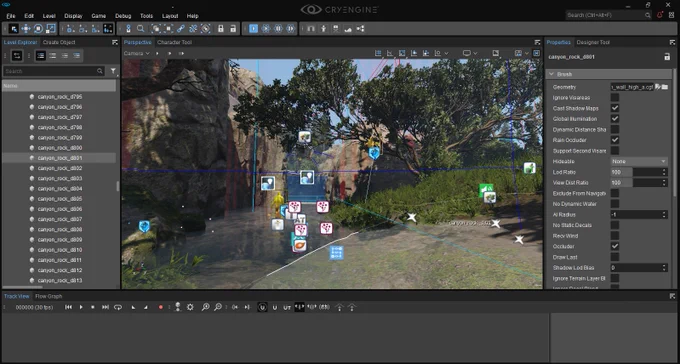Image resolution: width=680 pixels, height=364 pixels.
Task: Activate the Select object arrow tool
Action: tap(14, 29)
